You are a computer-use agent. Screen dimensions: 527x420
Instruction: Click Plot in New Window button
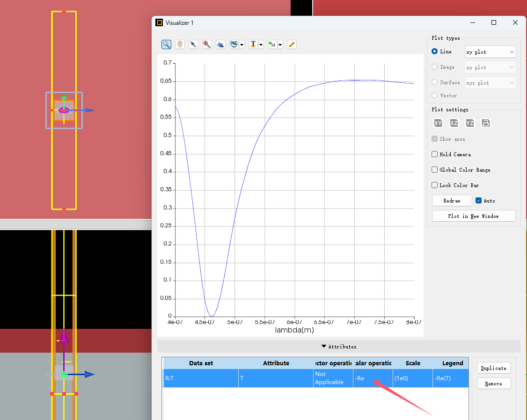473,216
